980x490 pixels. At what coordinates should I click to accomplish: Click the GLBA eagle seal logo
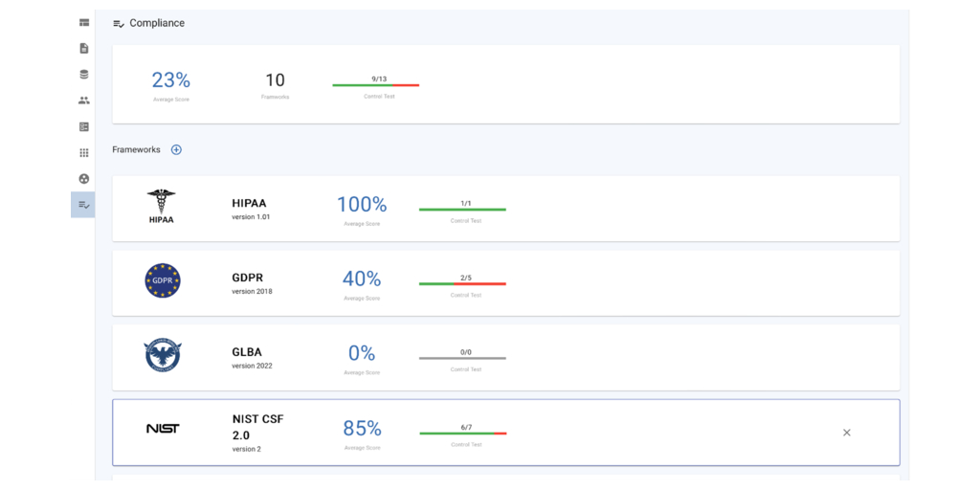(162, 356)
